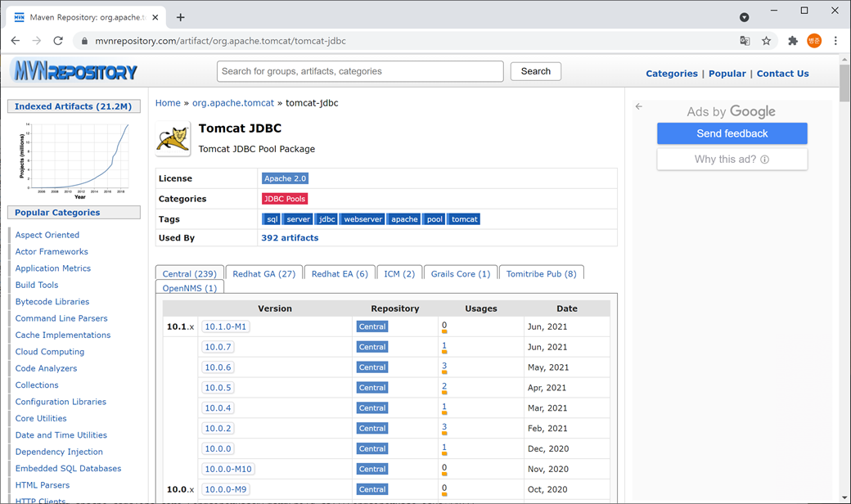This screenshot has width=851, height=504.
Task: Click Central badge for 10.0.7
Action: (372, 347)
